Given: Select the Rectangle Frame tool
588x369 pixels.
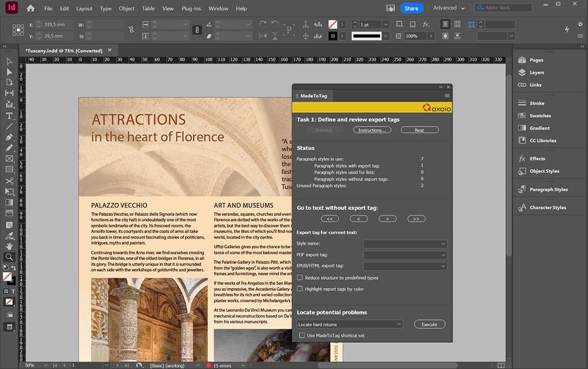Looking at the screenshot, I should pyautogui.click(x=9, y=159).
